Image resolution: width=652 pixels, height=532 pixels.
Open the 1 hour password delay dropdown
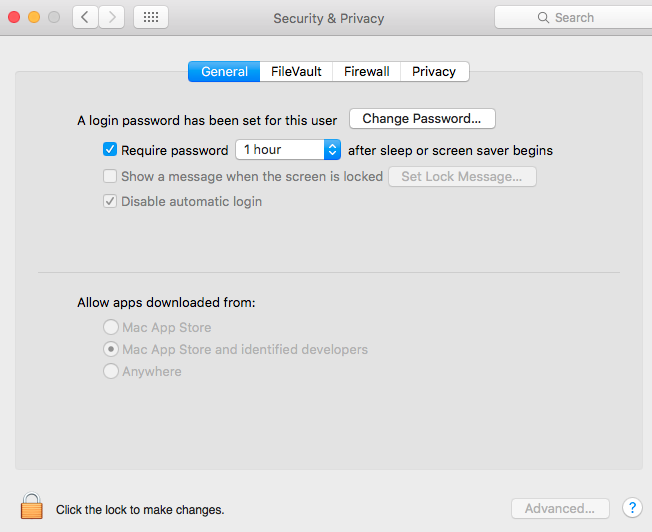coord(288,150)
